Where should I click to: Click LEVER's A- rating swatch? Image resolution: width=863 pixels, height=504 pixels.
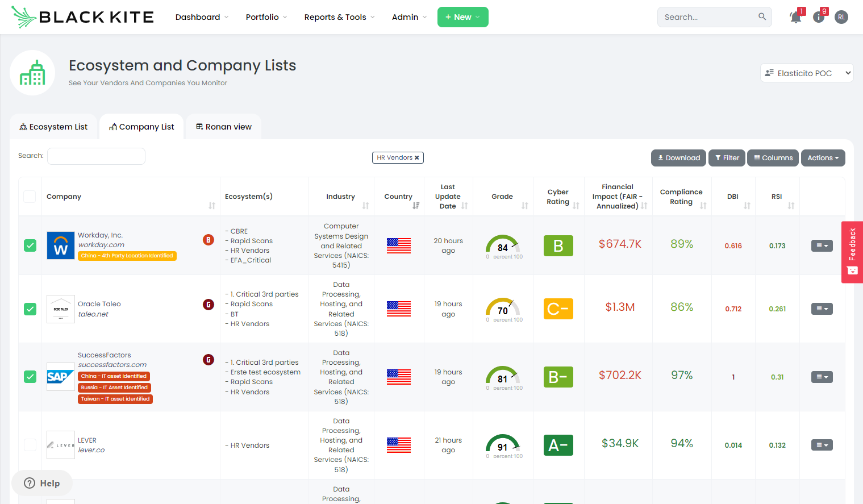coord(558,445)
